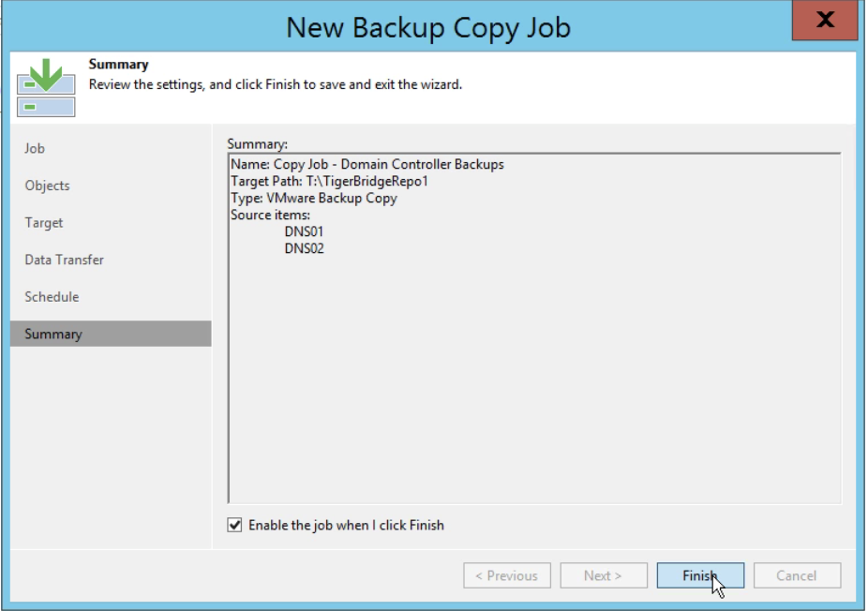868x611 pixels.
Task: Jump to the Schedule step
Action: pos(52,297)
